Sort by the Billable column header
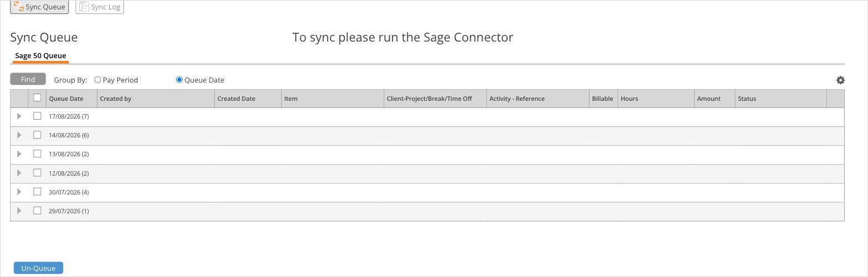 click(603, 99)
